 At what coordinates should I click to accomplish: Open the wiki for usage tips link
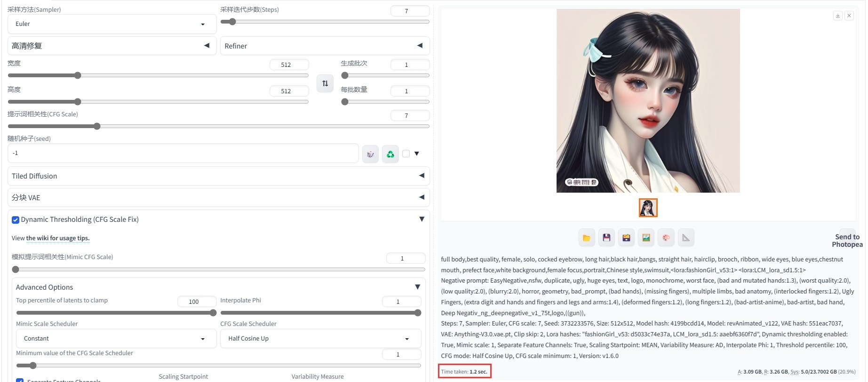pos(58,238)
